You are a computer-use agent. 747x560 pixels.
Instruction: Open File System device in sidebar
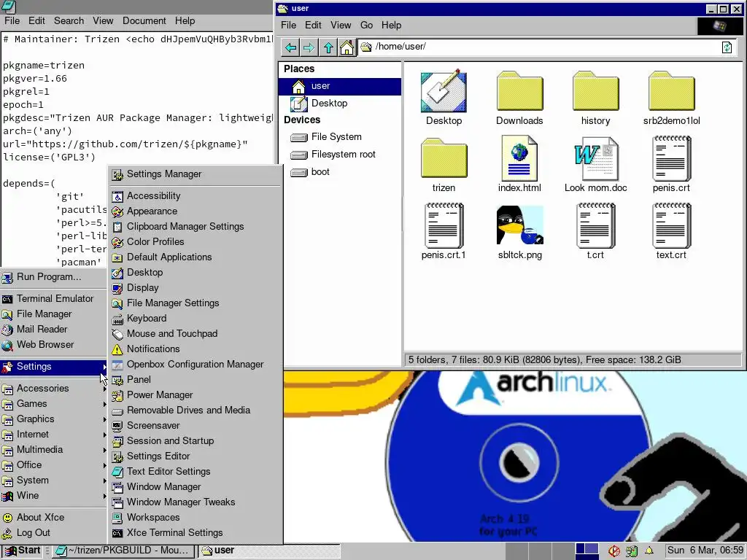coord(340,137)
